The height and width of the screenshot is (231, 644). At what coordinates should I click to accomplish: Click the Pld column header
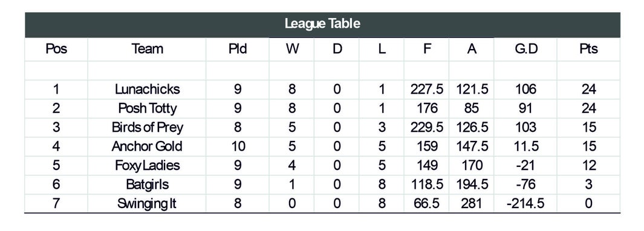click(x=238, y=50)
